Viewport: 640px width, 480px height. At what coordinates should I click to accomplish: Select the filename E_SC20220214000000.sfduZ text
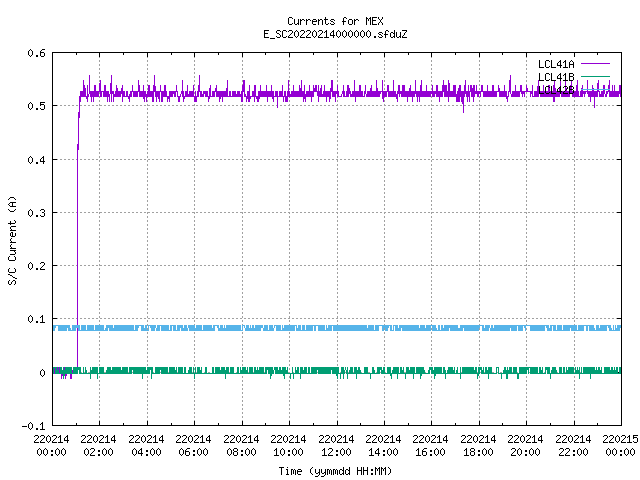(x=335, y=34)
